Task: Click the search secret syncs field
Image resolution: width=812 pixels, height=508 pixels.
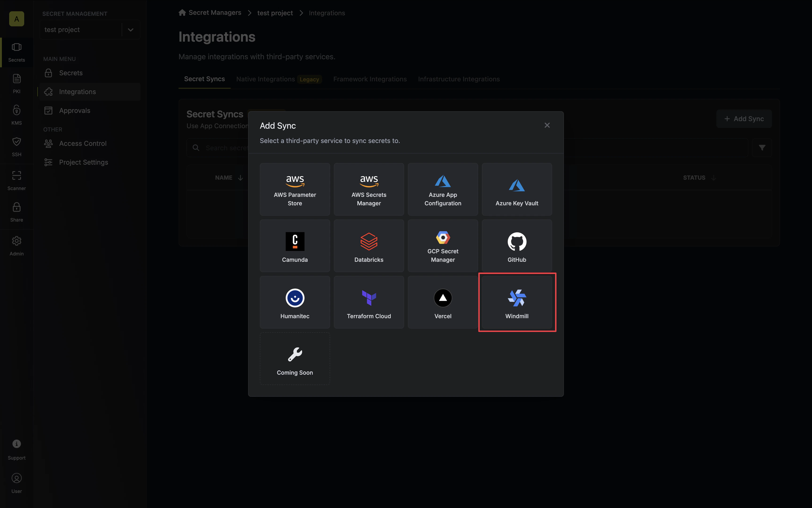Action: click(467, 148)
